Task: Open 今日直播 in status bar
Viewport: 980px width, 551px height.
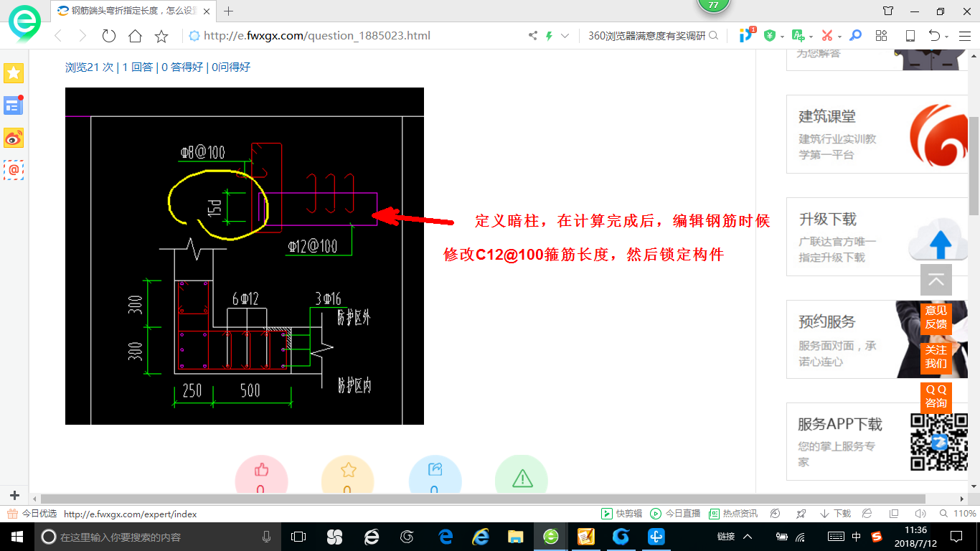Action: 675,514
